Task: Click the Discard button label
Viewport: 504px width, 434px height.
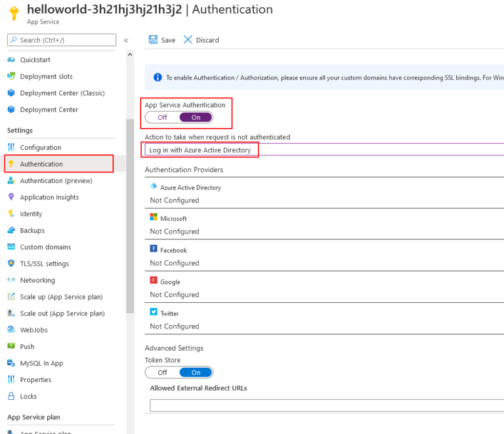Action: (207, 40)
